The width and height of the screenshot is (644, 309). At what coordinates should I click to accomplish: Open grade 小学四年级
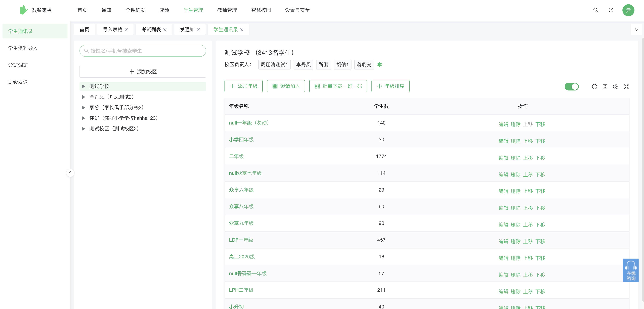point(241,140)
